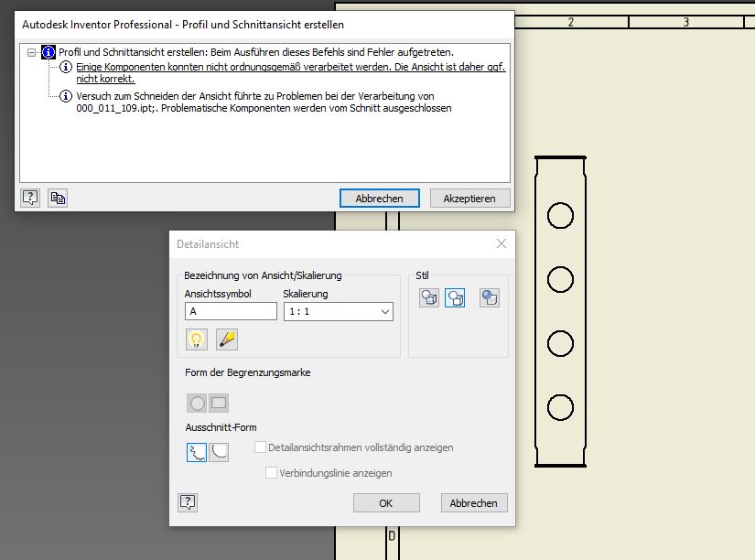Viewport: 755px width, 560px height.
Task: Click Akzeptieren to accept the errors
Action: tap(469, 199)
